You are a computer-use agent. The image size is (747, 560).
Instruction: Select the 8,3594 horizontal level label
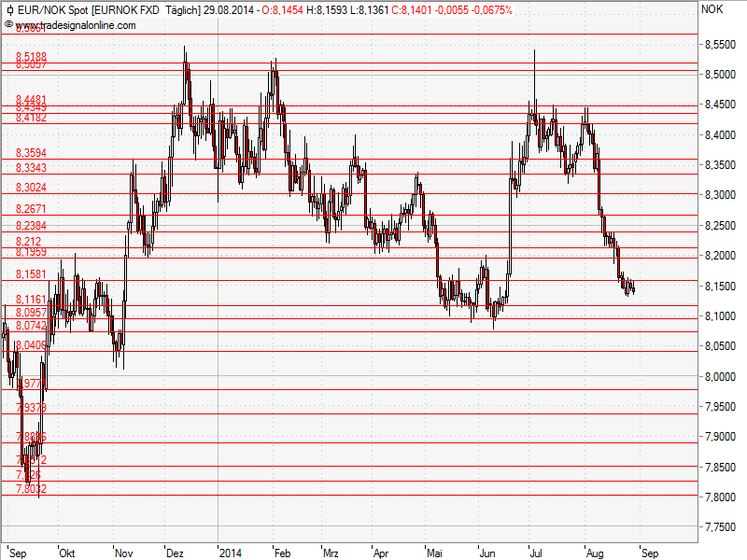pyautogui.click(x=31, y=152)
